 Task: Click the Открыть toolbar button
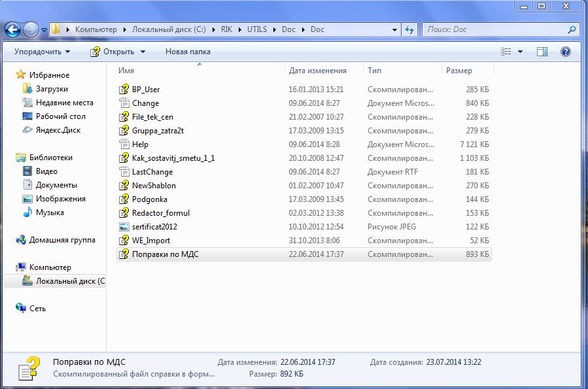point(118,52)
